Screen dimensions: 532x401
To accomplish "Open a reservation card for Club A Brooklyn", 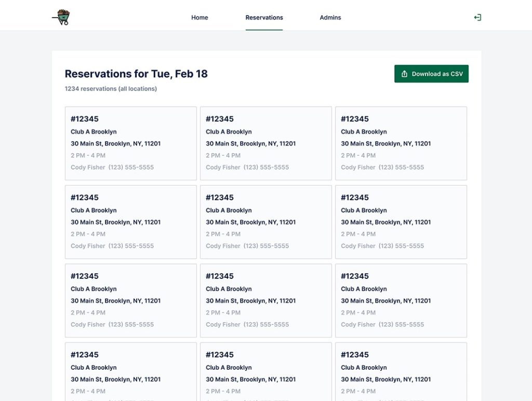I will (x=130, y=143).
